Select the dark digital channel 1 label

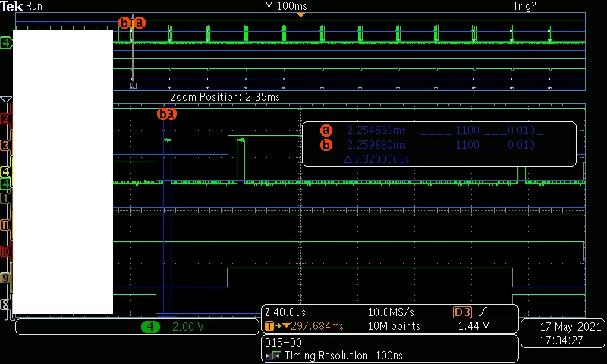[x=5, y=199]
